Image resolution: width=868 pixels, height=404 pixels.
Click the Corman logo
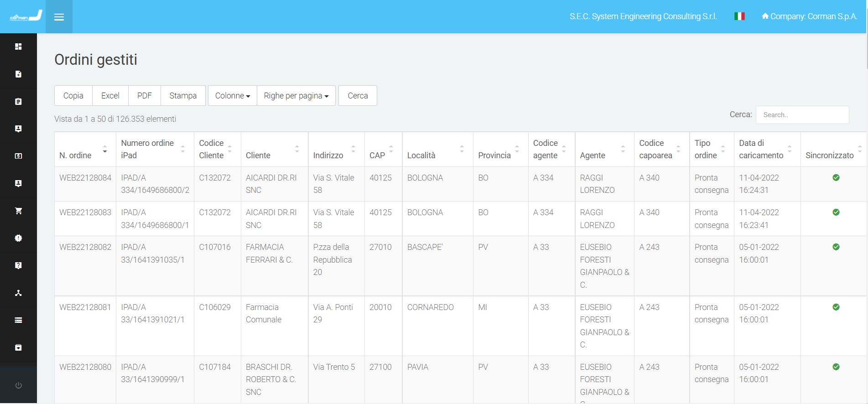click(x=26, y=16)
